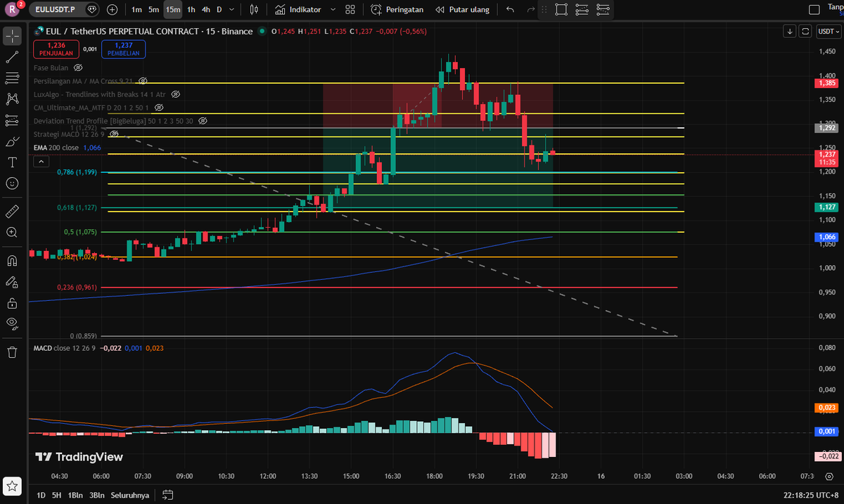Click the redo arrow
This screenshot has height=504, width=844.
[x=531, y=10]
